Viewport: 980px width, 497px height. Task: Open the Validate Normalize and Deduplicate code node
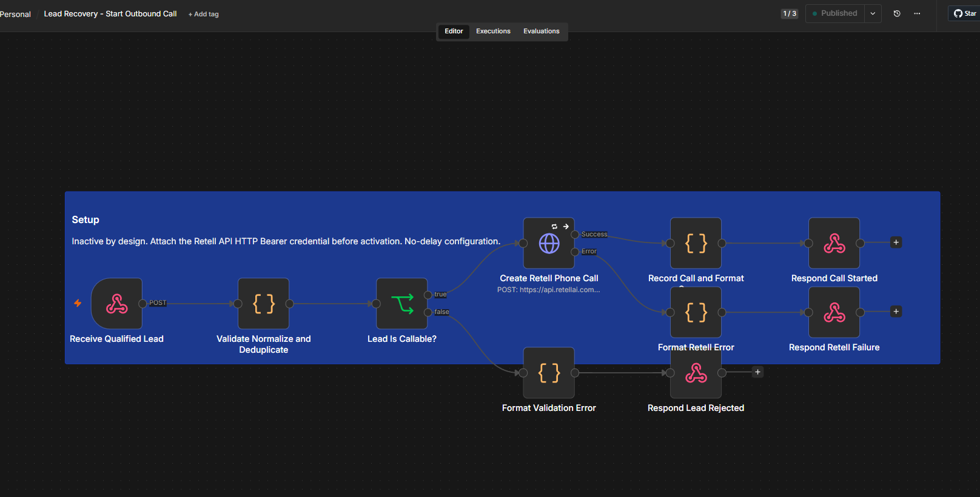click(264, 304)
